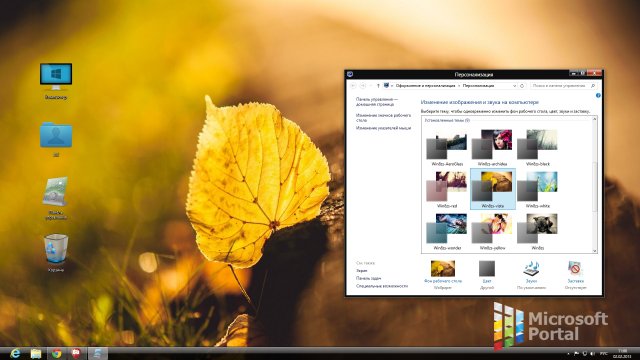The image size is (640, 360).
Task: Open the red pinned taskbar app
Action: (x=76, y=353)
